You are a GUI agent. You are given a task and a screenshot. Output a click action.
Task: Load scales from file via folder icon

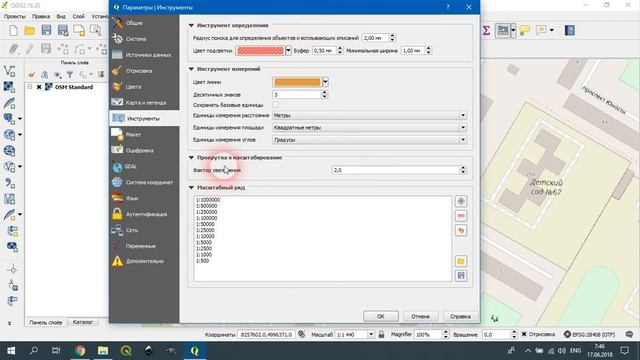pos(461,261)
